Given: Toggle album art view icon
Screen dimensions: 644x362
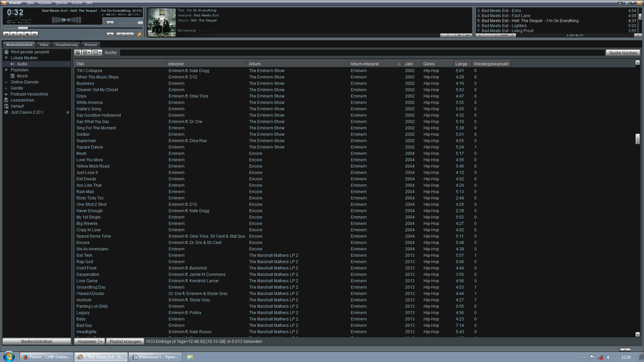Looking at the screenshot, I should coord(78,53).
